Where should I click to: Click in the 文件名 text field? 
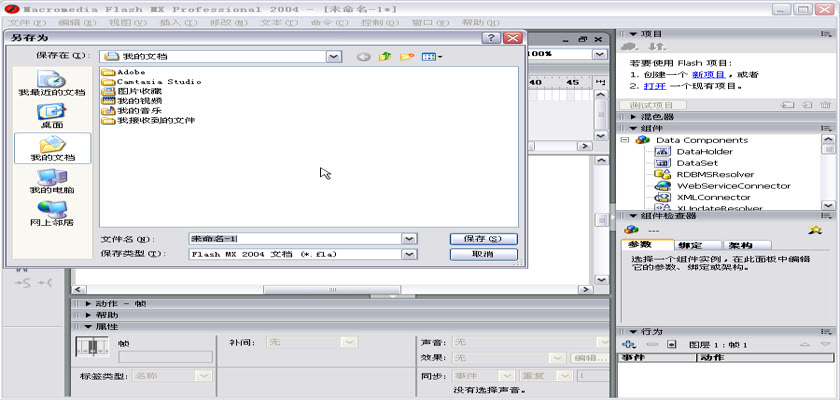pos(296,239)
